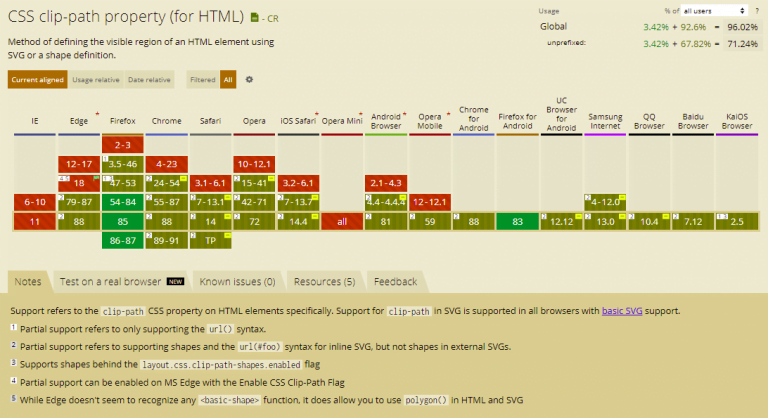The image size is (768, 418).
Task: Click the Android Browser column header
Action: pos(386,121)
